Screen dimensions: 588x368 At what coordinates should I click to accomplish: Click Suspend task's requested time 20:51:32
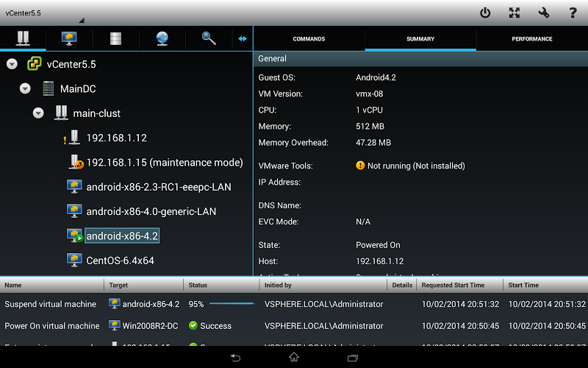pyautogui.click(x=461, y=304)
